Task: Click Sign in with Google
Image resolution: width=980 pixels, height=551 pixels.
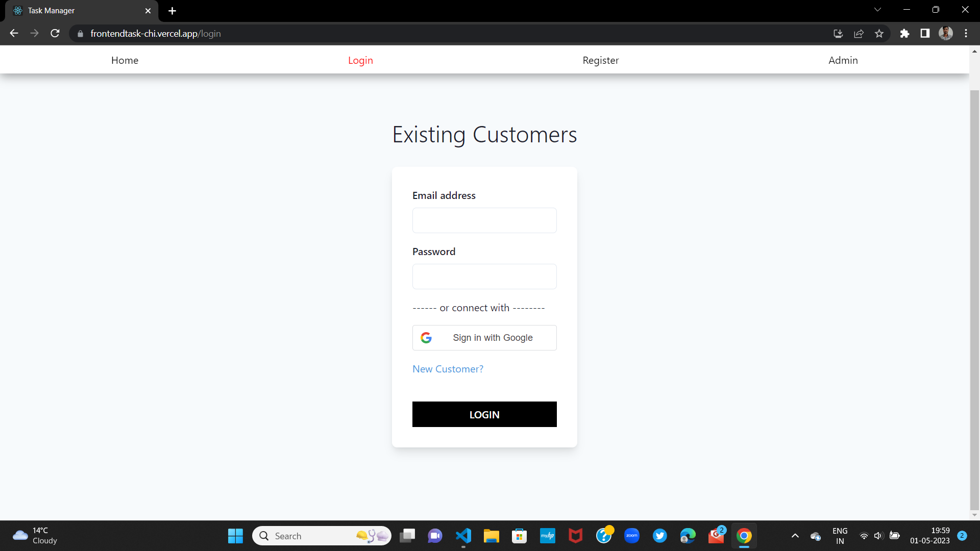Action: [x=484, y=338]
